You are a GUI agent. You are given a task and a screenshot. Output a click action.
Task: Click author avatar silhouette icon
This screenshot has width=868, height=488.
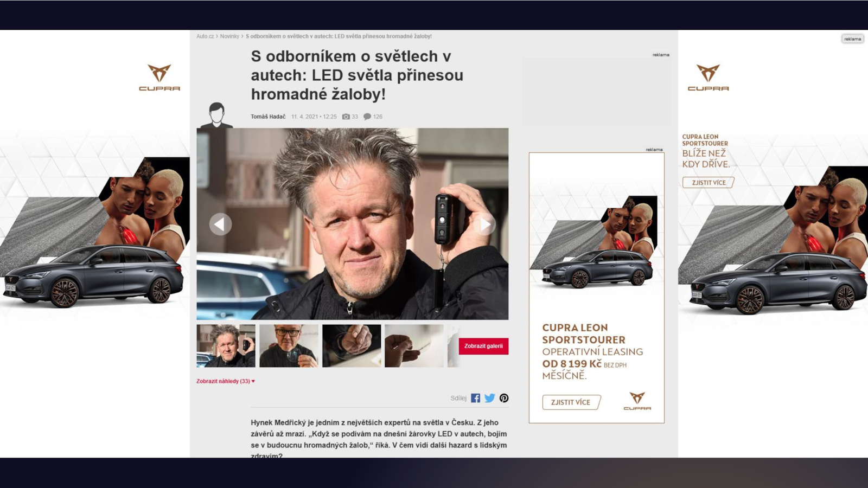pyautogui.click(x=216, y=114)
